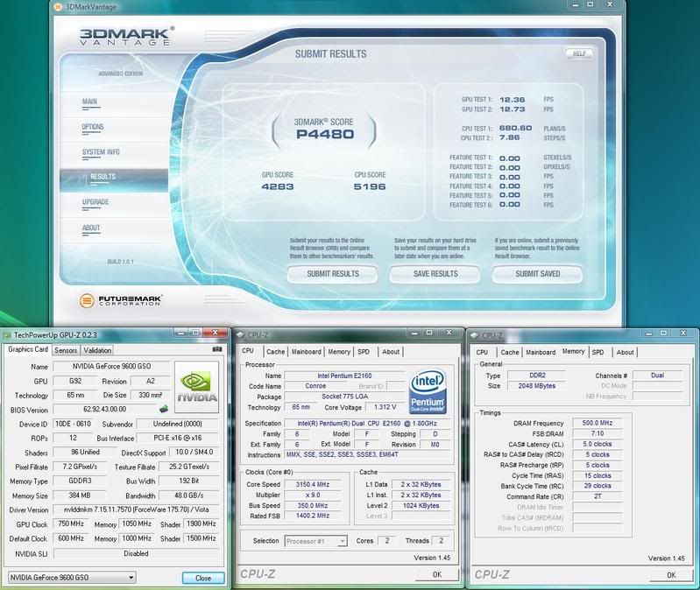The width and height of the screenshot is (700, 590).
Task: Switch to the Sensors tab in GPU-Z
Action: click(66, 350)
